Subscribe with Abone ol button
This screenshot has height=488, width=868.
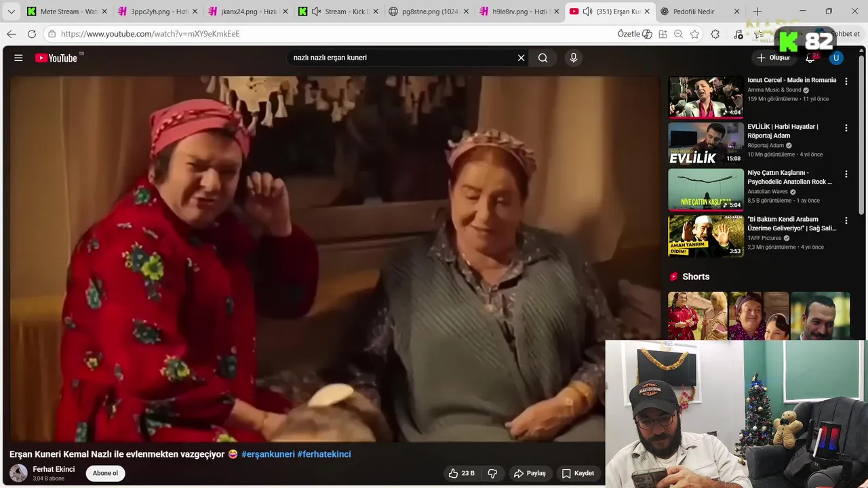105,473
